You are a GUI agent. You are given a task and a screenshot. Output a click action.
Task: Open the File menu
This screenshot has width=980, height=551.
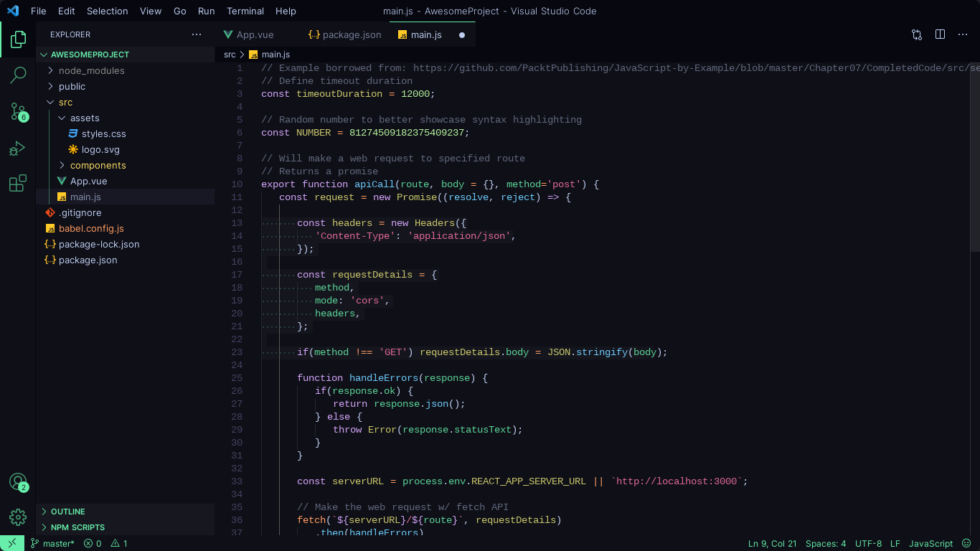click(39, 11)
